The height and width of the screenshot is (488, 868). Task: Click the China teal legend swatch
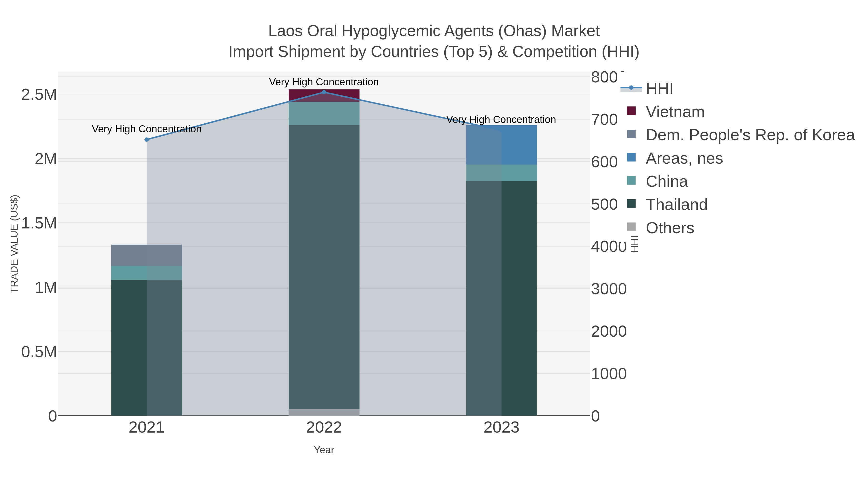pyautogui.click(x=631, y=180)
